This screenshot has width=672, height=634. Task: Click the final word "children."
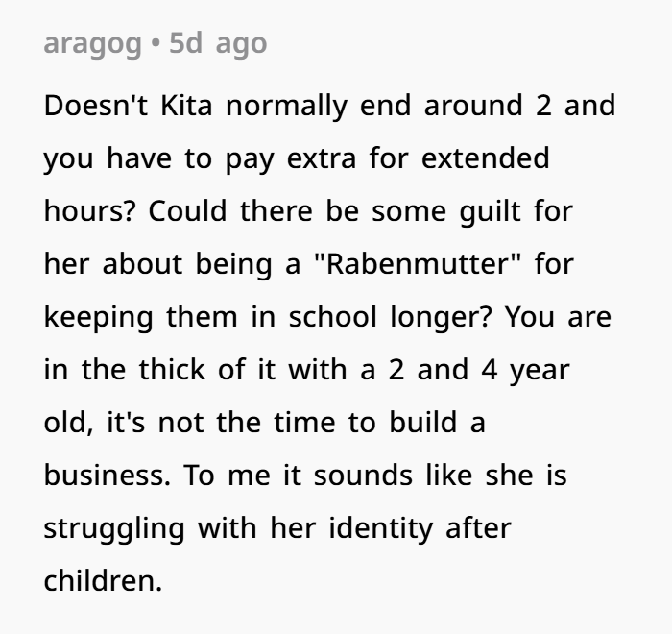(x=103, y=582)
